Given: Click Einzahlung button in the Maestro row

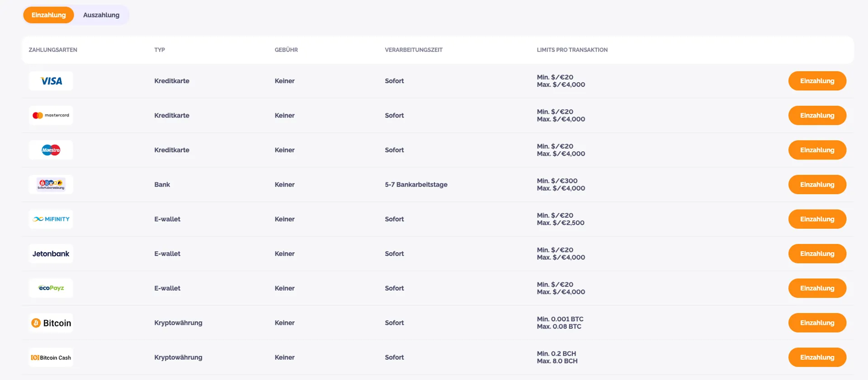Looking at the screenshot, I should pos(817,150).
